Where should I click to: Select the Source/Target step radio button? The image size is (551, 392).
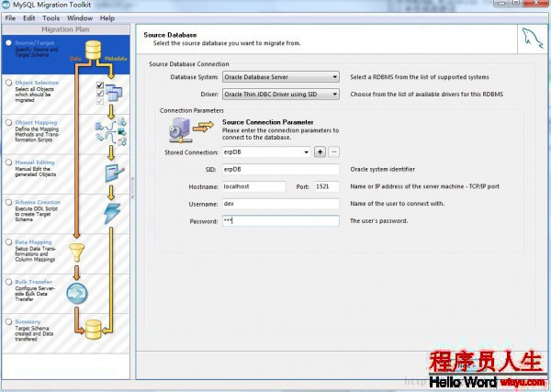9,43
